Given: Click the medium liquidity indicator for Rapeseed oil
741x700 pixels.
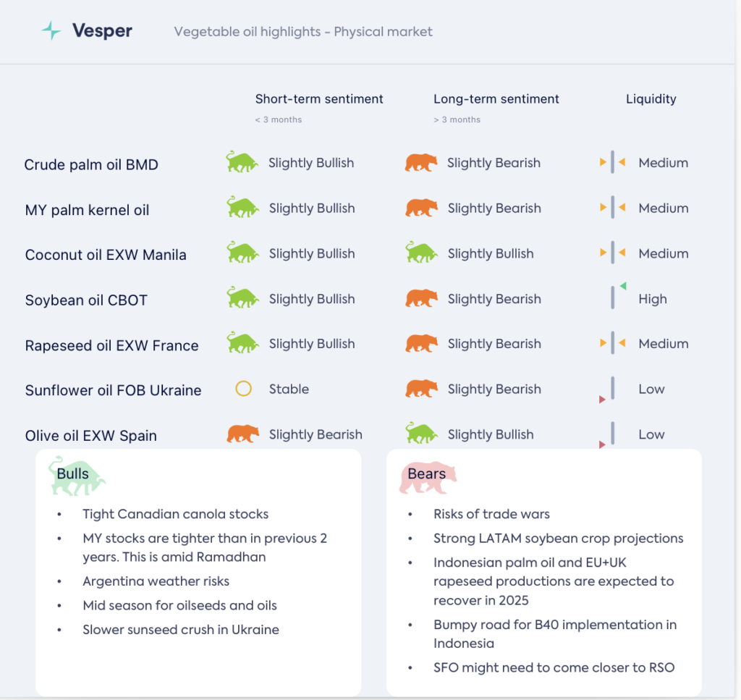Looking at the screenshot, I should coord(612,343).
